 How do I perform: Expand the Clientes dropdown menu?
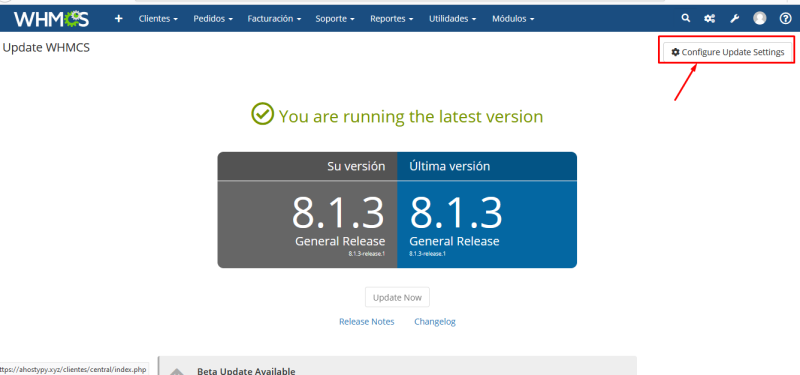coord(158,19)
